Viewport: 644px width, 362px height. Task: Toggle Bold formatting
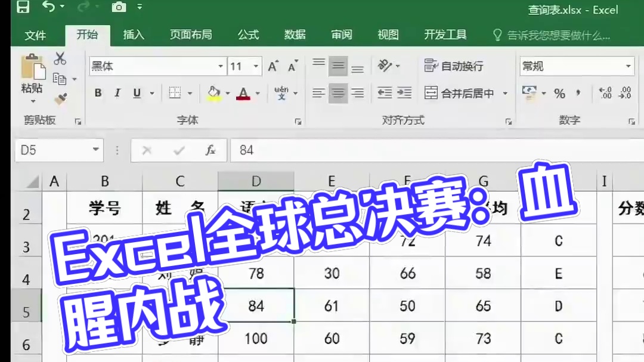tap(97, 93)
